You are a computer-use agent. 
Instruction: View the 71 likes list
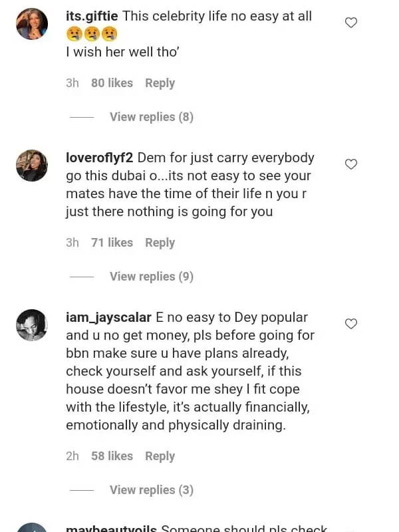point(112,243)
